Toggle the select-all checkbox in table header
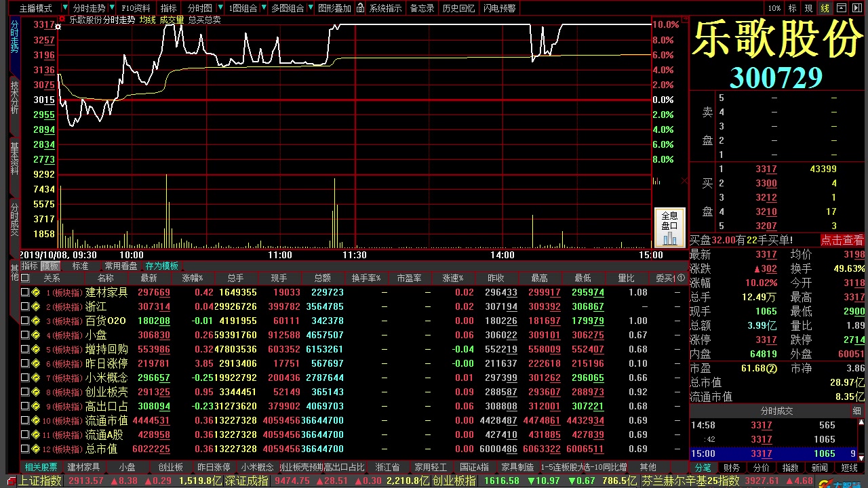868x488 pixels. click(x=25, y=278)
